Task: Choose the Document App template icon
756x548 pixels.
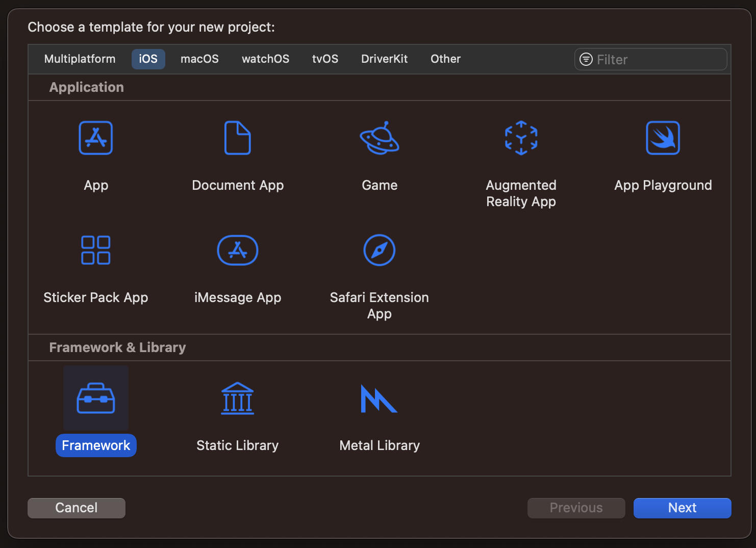Action: click(238, 138)
